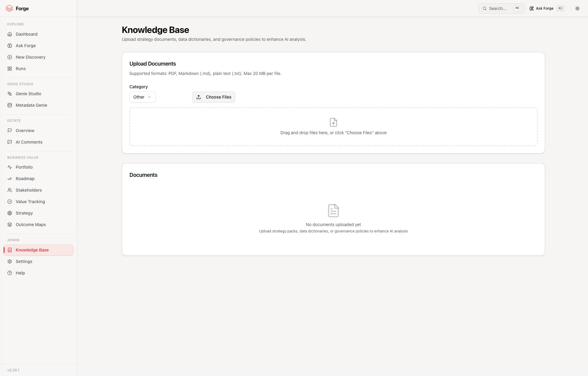
Task: Click the Portfolio activity icon
Action: tap(10, 167)
